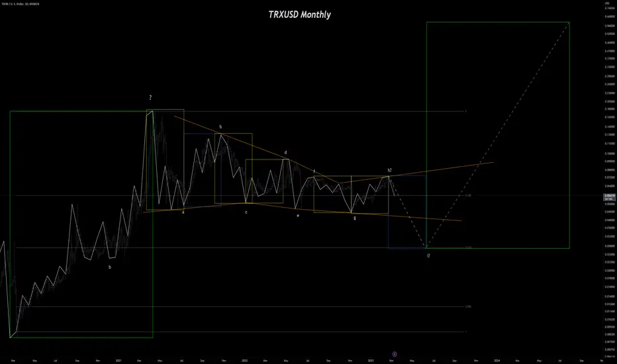Select the 'h?' wave label
Viewport: 617px width, 364px height.
[x=389, y=170]
